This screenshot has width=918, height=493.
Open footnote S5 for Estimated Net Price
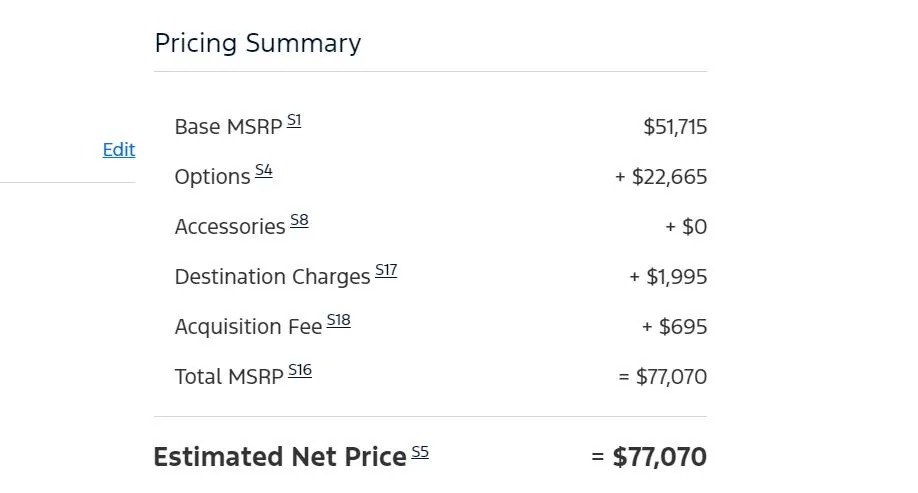[x=420, y=452]
